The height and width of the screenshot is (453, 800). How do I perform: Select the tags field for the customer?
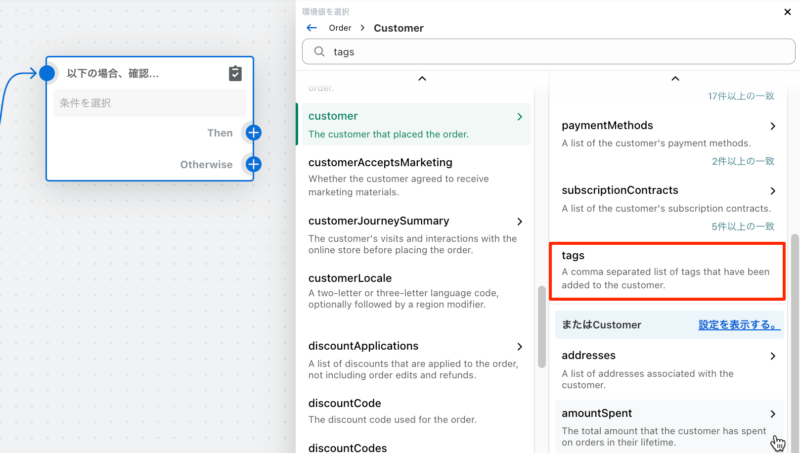[667, 271]
